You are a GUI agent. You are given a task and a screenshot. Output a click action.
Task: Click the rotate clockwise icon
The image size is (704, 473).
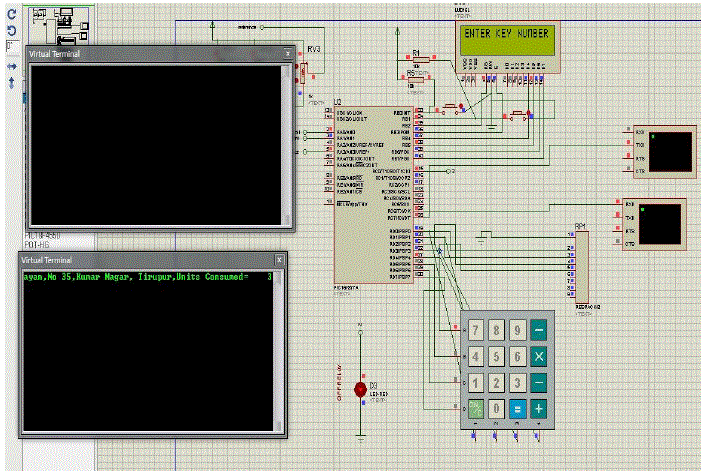point(11,14)
